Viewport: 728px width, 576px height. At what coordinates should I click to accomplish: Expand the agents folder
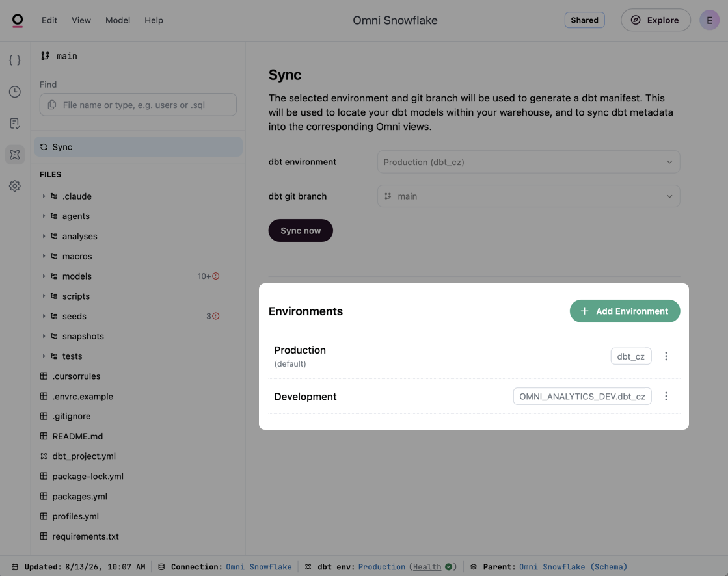tap(44, 216)
